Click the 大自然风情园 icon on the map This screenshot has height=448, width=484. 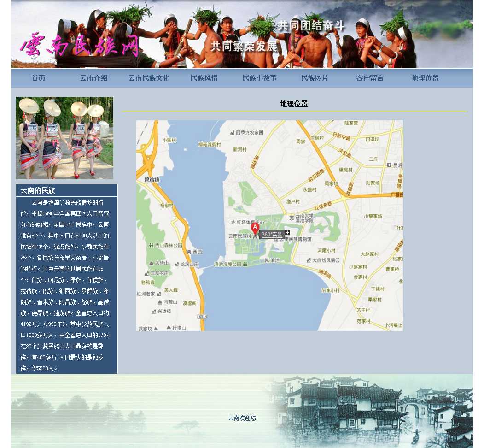point(309,260)
